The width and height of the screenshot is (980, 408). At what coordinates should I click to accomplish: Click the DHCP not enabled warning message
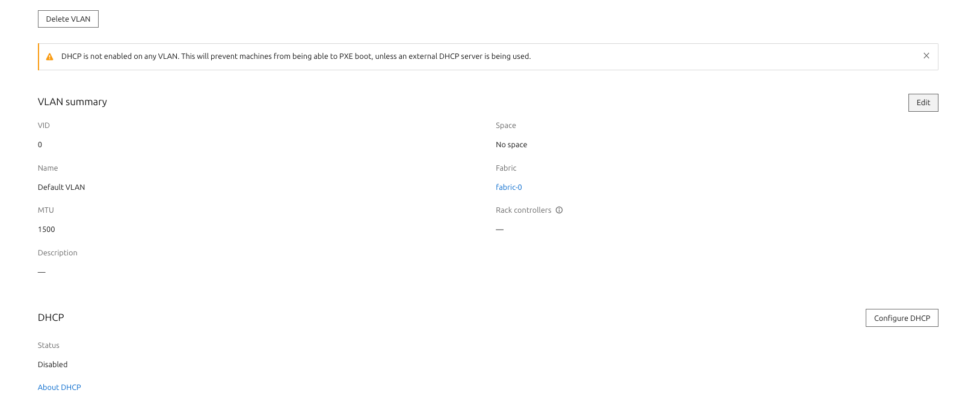click(x=295, y=56)
